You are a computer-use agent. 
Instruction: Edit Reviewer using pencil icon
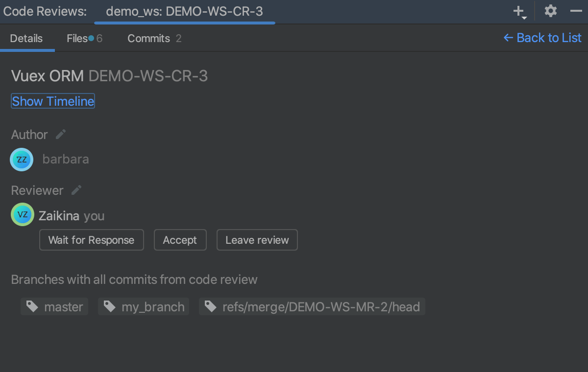click(76, 190)
